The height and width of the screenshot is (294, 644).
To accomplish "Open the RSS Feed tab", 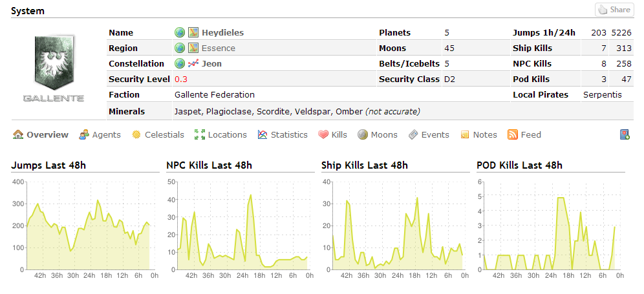I will pos(524,134).
